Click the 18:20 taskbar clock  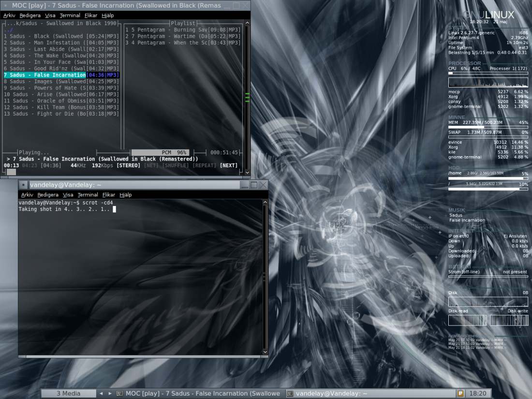pyautogui.click(x=478, y=393)
